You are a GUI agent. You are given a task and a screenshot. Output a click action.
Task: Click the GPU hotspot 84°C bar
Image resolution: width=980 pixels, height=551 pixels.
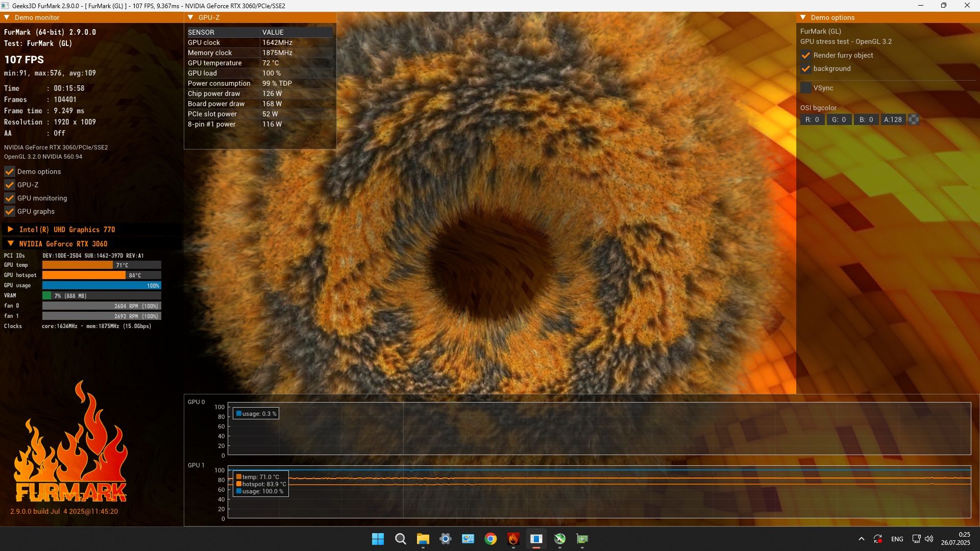click(102, 275)
